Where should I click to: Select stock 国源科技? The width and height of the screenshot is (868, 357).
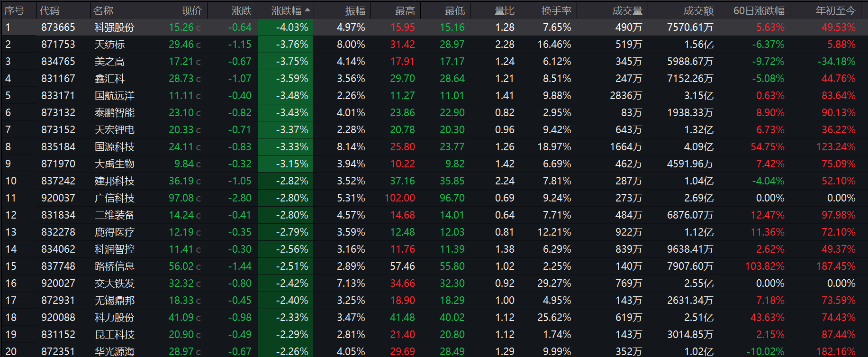115,147
